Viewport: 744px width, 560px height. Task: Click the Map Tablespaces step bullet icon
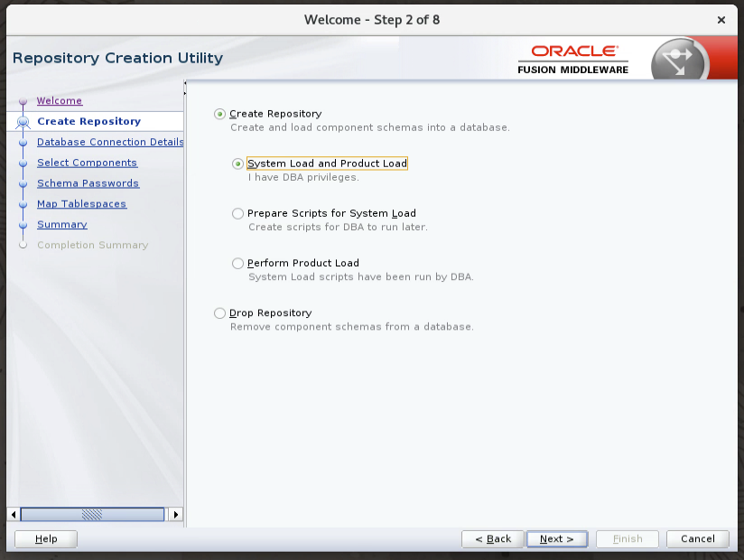click(23, 204)
